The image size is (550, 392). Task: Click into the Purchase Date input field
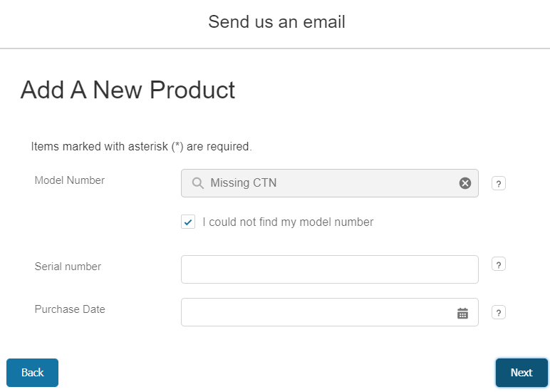point(317,312)
